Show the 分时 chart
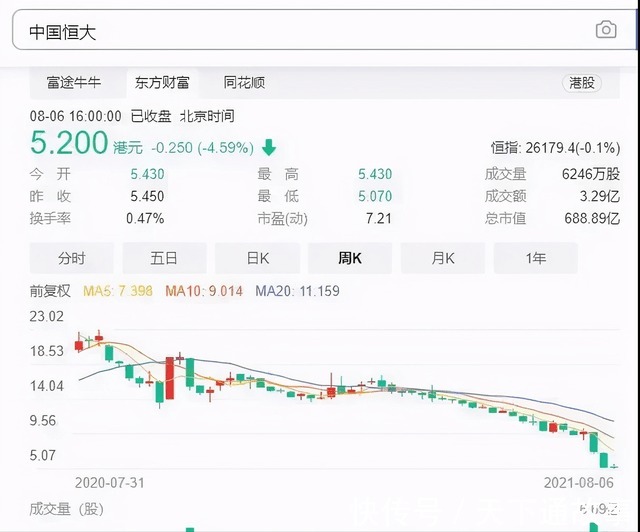Image resolution: width=640 pixels, height=532 pixels. click(x=71, y=258)
